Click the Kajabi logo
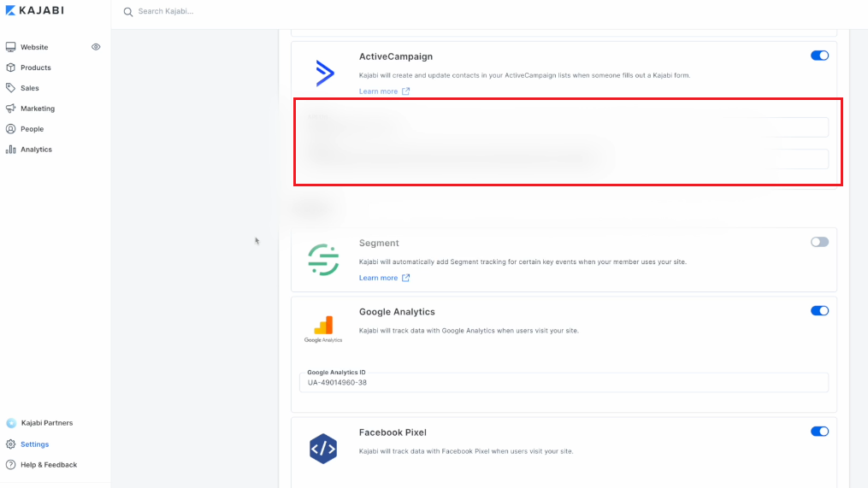 pos(35,10)
